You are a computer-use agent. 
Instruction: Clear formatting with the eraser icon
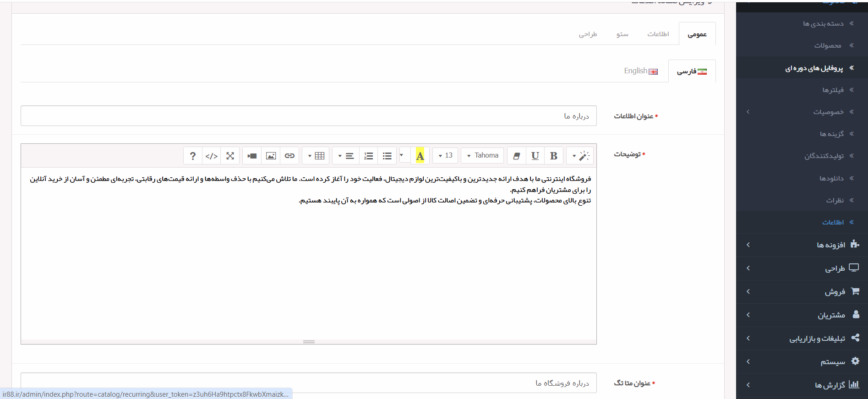(x=517, y=156)
